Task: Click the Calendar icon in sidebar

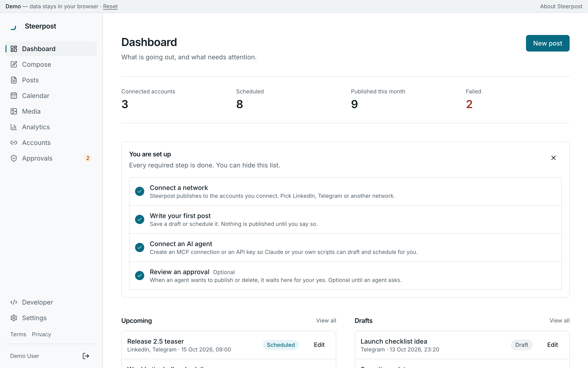Action: (x=14, y=96)
